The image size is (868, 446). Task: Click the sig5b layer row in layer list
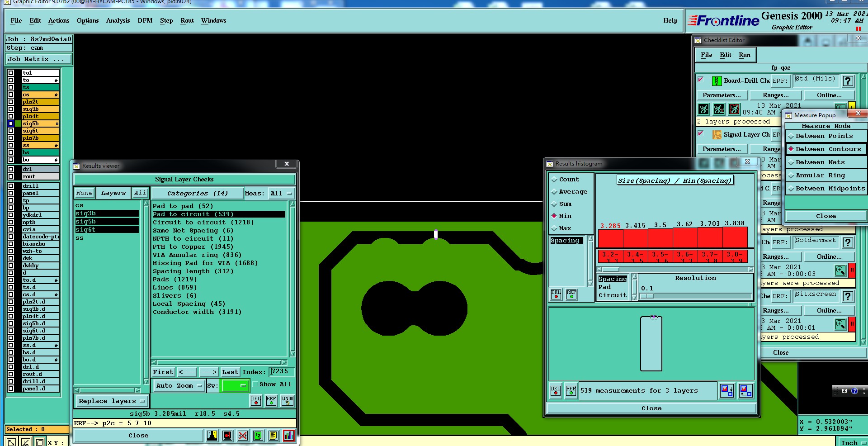pos(40,123)
